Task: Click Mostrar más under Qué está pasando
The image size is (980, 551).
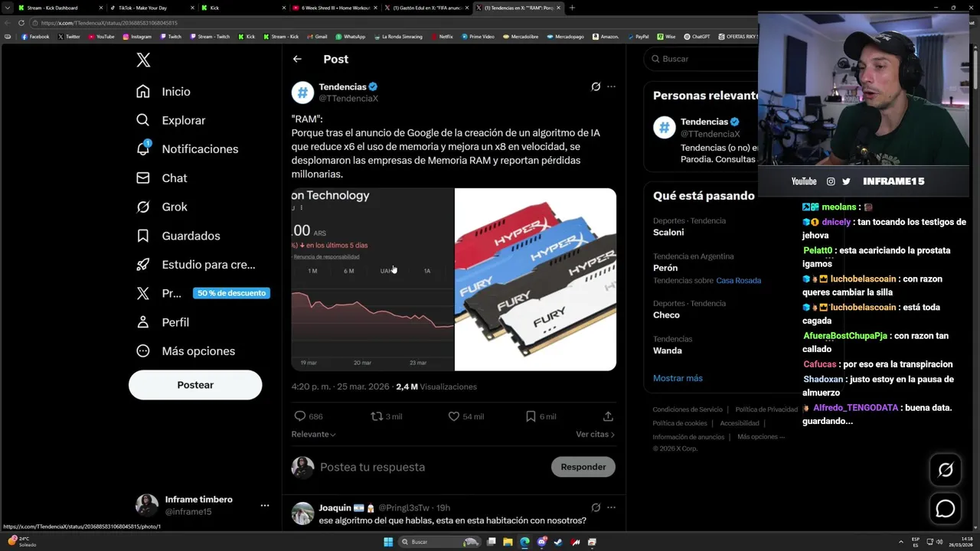Action: click(x=678, y=378)
